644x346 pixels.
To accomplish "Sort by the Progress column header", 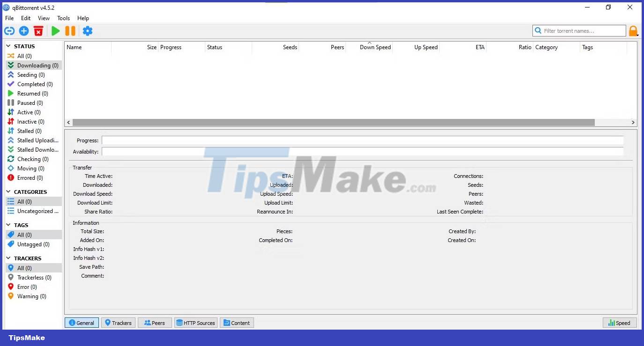I will [x=181, y=47].
